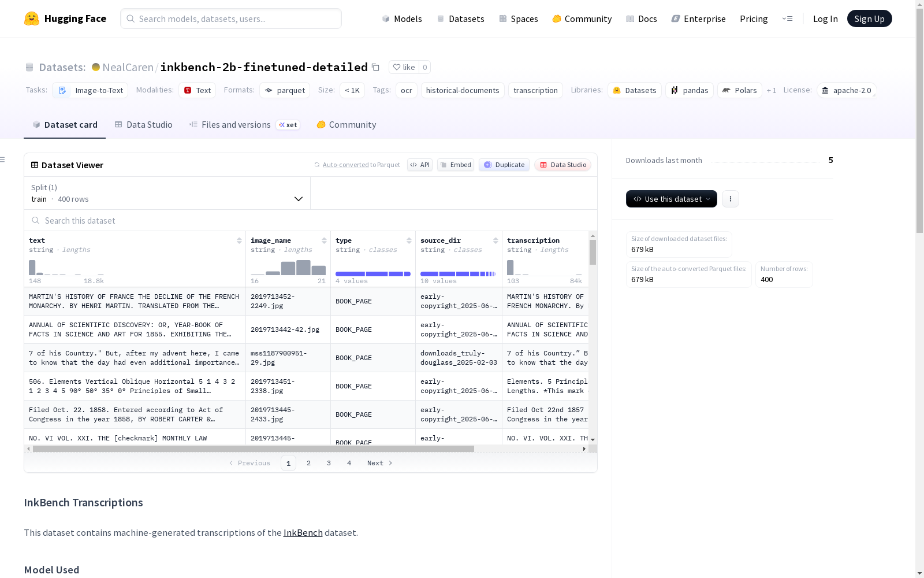The image size is (924, 578).
Task: Open Models in the top navigation
Action: point(402,18)
